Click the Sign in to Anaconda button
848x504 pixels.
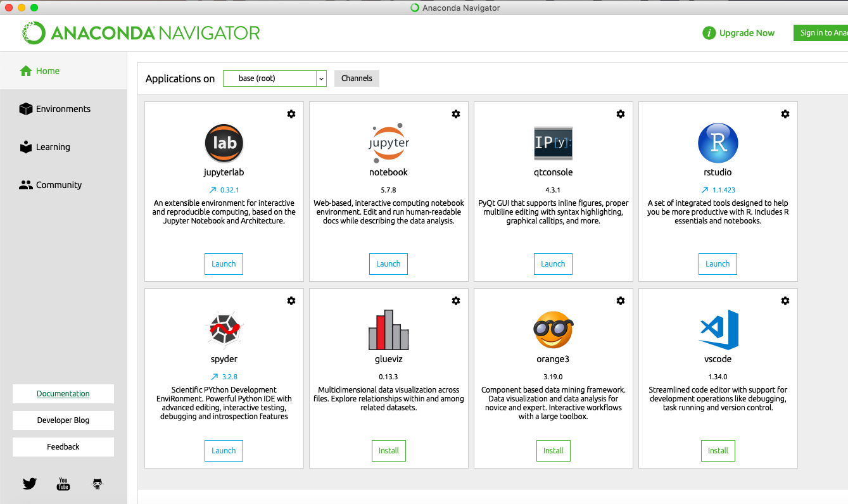point(821,33)
